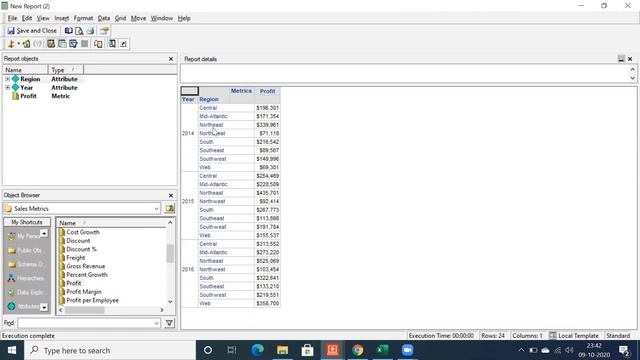Click the Region column header in grid

(209, 99)
